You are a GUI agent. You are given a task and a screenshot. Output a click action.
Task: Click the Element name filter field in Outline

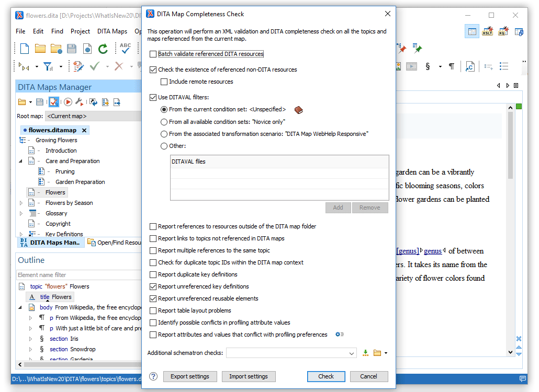click(x=78, y=274)
